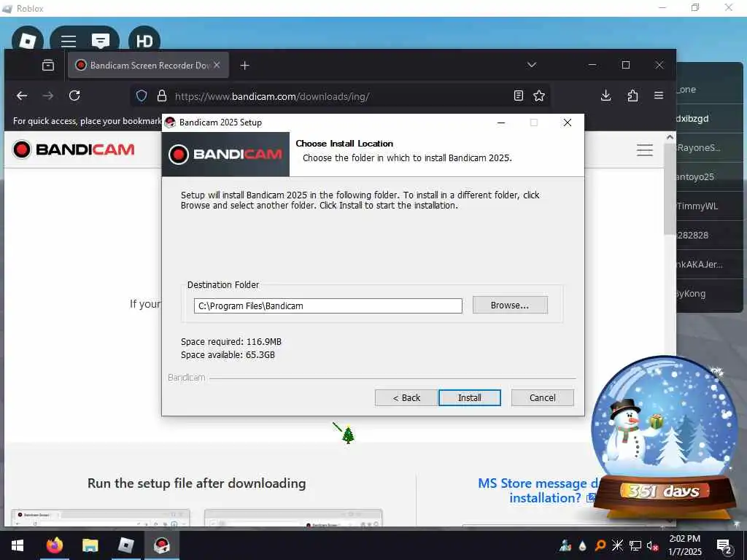Click the site security padlock icon

162,96
